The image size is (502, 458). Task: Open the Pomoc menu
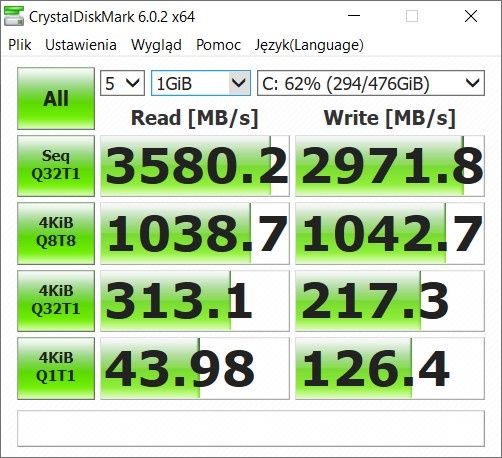218,45
